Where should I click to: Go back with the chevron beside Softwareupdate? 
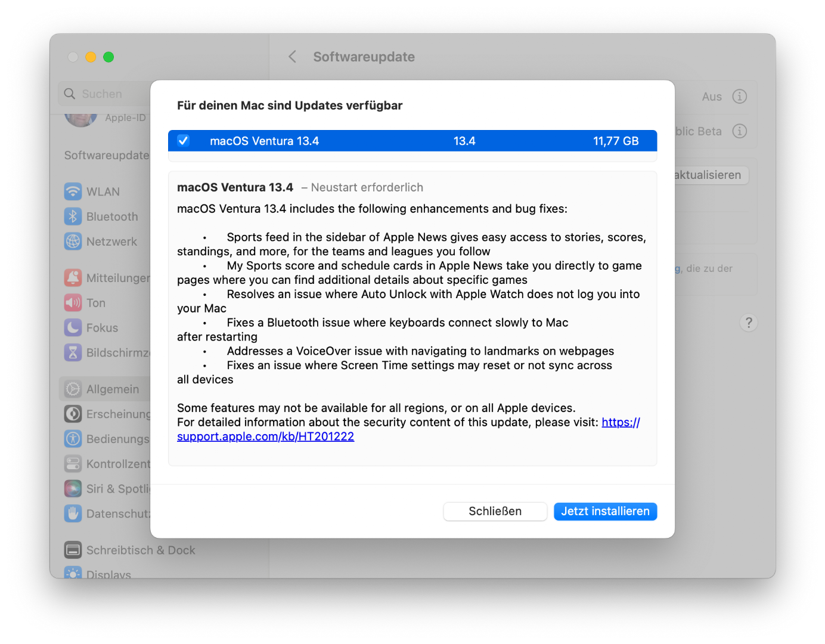(x=292, y=57)
